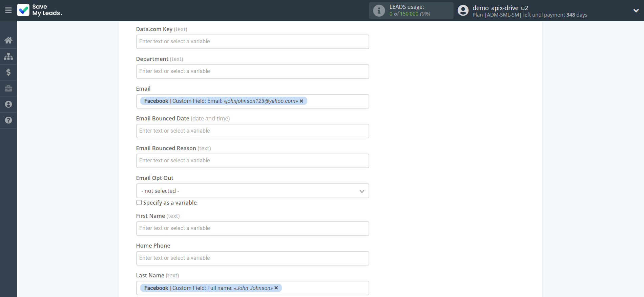Image resolution: width=644 pixels, height=297 pixels.
Task: Go to the Home sidebar icon
Action: pos(8,40)
